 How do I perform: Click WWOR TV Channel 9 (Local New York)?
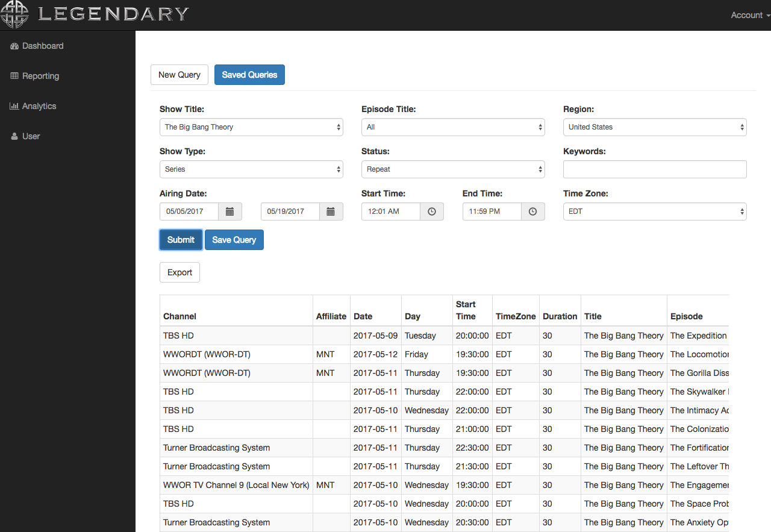(x=236, y=485)
